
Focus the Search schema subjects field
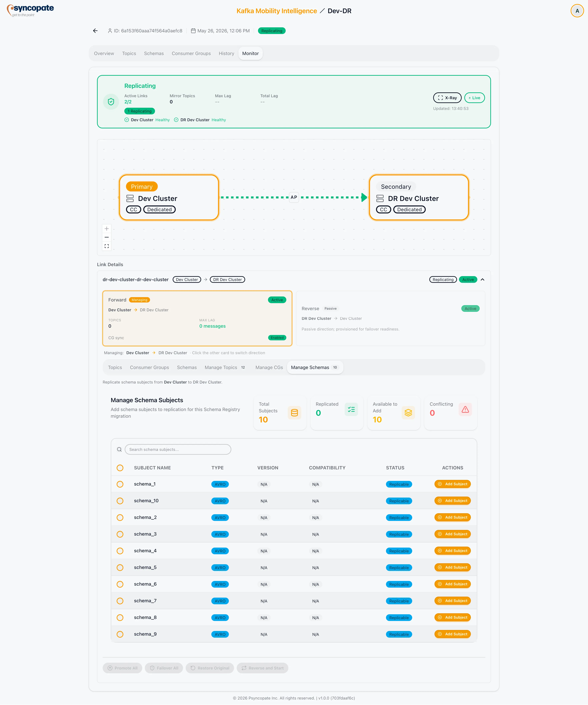click(x=178, y=450)
